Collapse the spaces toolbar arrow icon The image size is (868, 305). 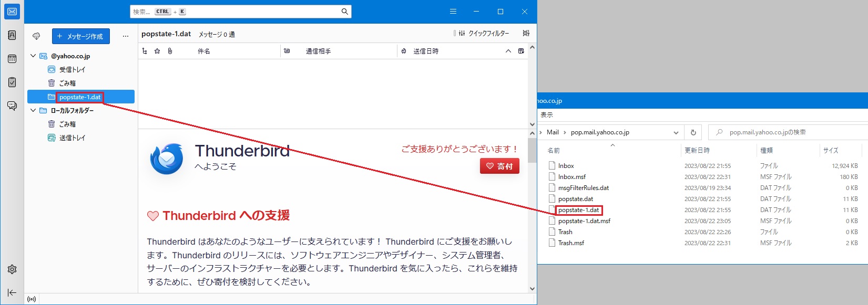[x=12, y=292]
